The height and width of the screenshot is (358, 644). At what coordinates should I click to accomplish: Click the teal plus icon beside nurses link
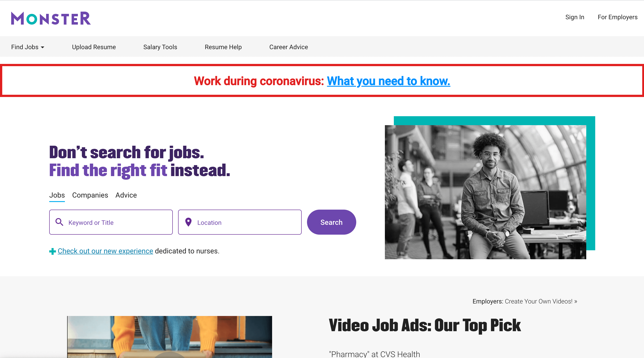pyautogui.click(x=53, y=251)
